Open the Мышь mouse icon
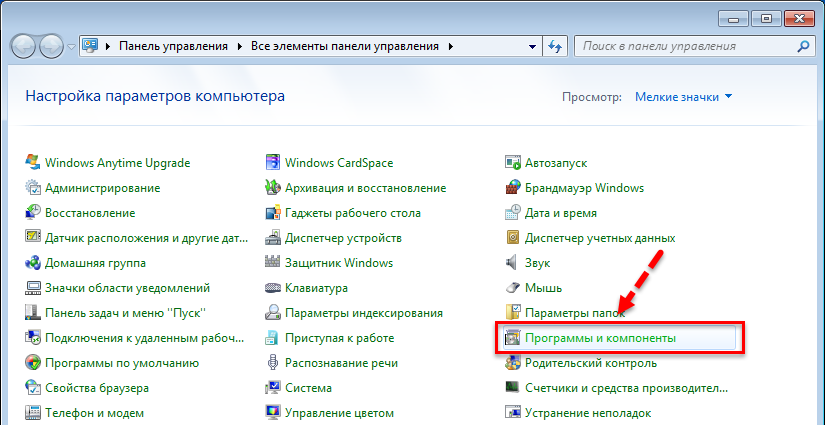 [513, 288]
